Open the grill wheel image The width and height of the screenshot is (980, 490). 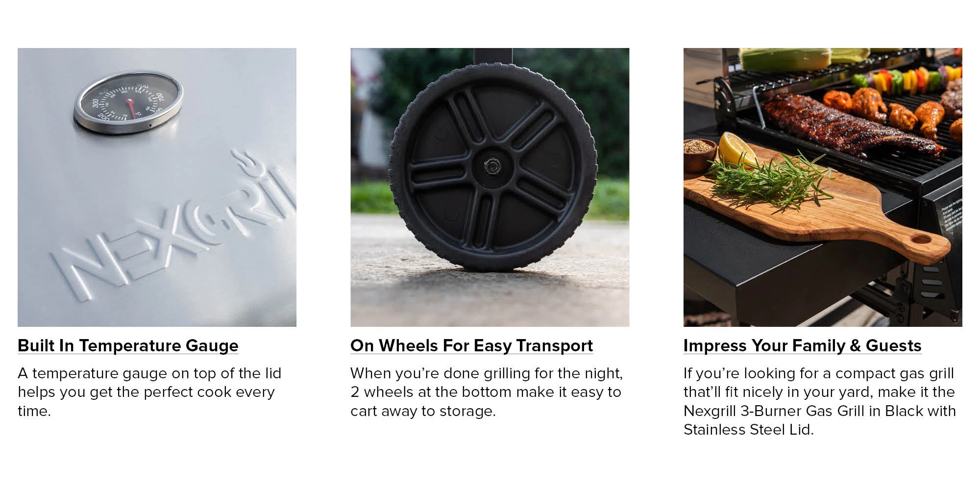(490, 187)
